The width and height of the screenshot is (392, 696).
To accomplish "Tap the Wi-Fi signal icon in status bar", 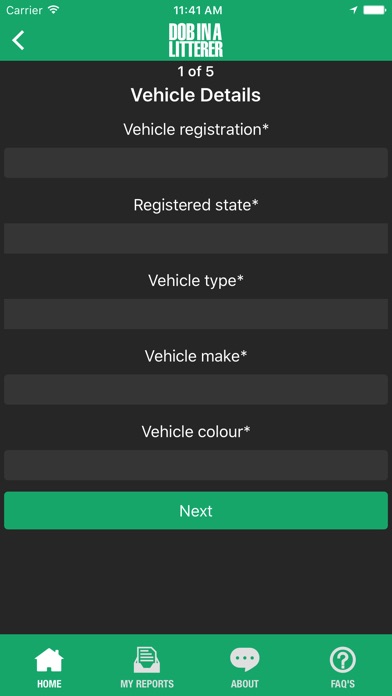I will (54, 10).
